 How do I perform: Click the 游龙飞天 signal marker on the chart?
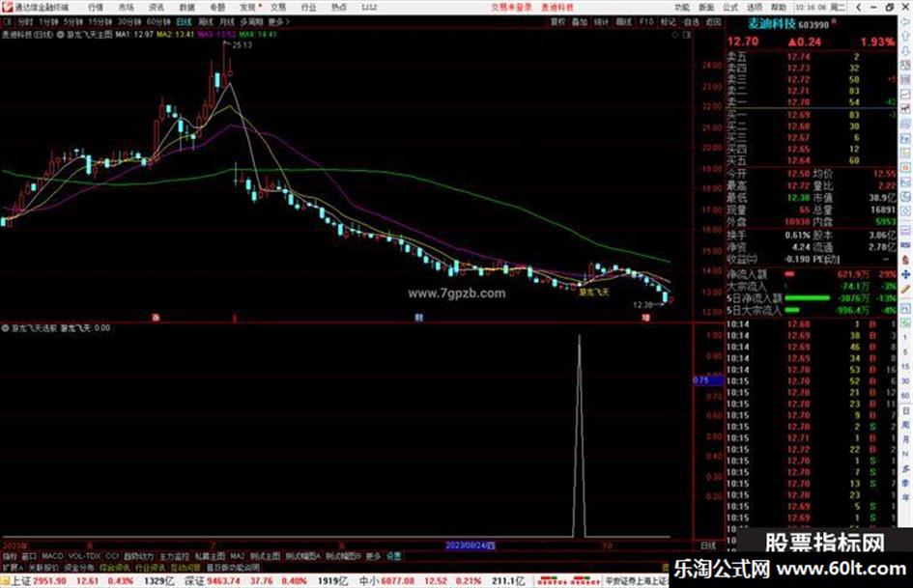tap(594, 292)
